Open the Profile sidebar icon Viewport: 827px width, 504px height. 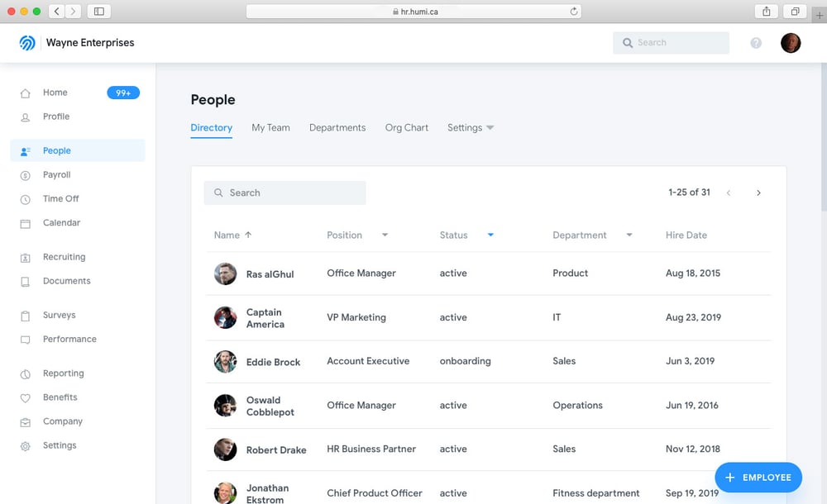click(x=26, y=117)
